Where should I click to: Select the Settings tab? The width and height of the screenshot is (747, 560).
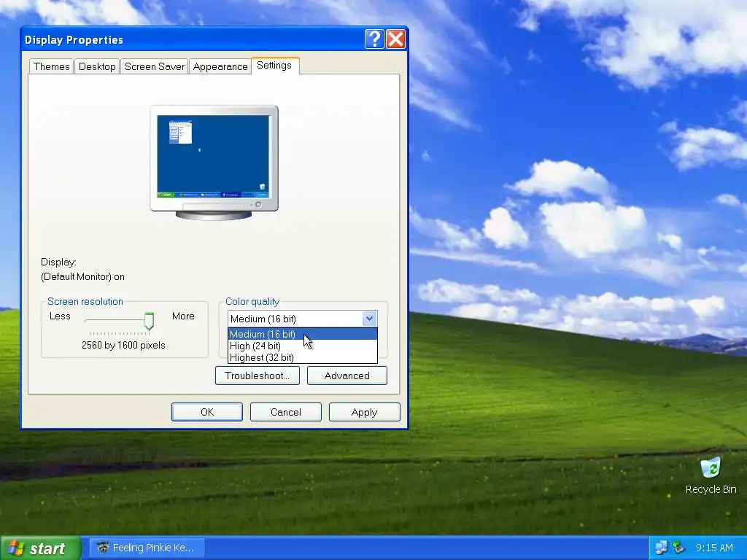(274, 65)
